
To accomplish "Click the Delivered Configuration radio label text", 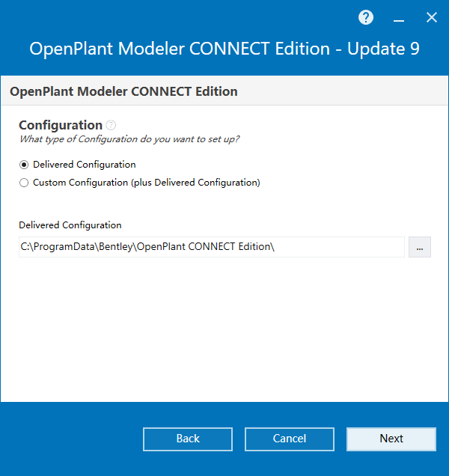I will tap(85, 165).
